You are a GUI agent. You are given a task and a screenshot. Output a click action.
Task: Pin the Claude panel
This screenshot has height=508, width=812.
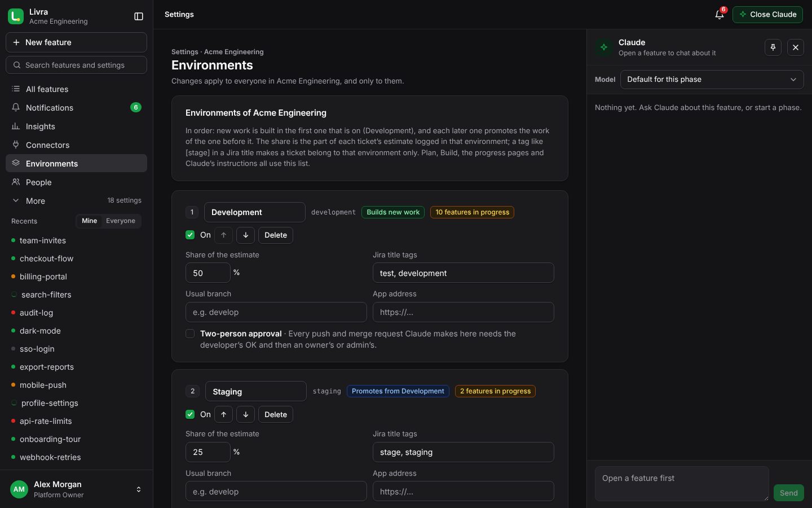[x=773, y=47]
